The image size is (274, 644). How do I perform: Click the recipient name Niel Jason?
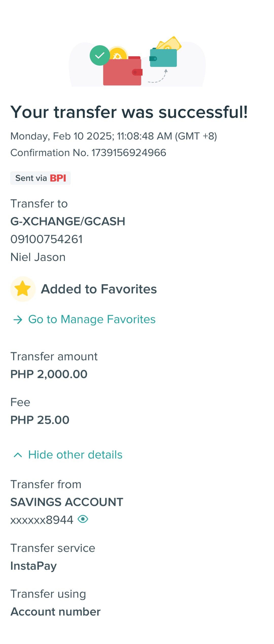pyautogui.click(x=38, y=257)
